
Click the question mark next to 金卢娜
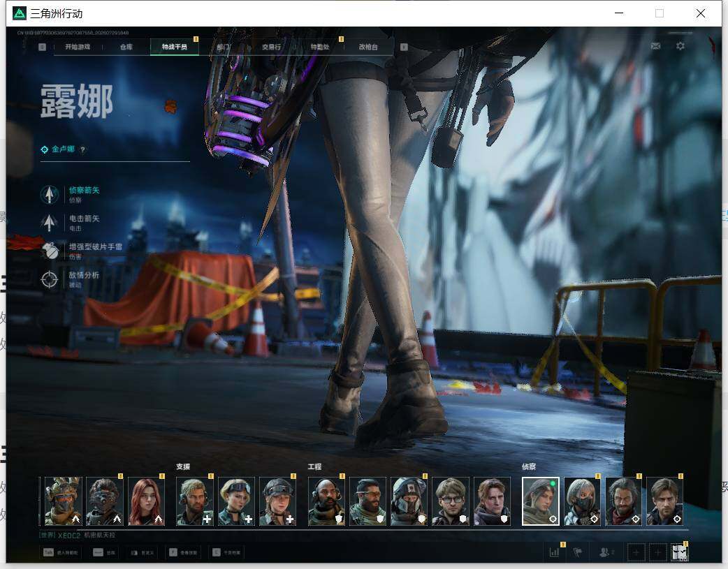click(82, 149)
